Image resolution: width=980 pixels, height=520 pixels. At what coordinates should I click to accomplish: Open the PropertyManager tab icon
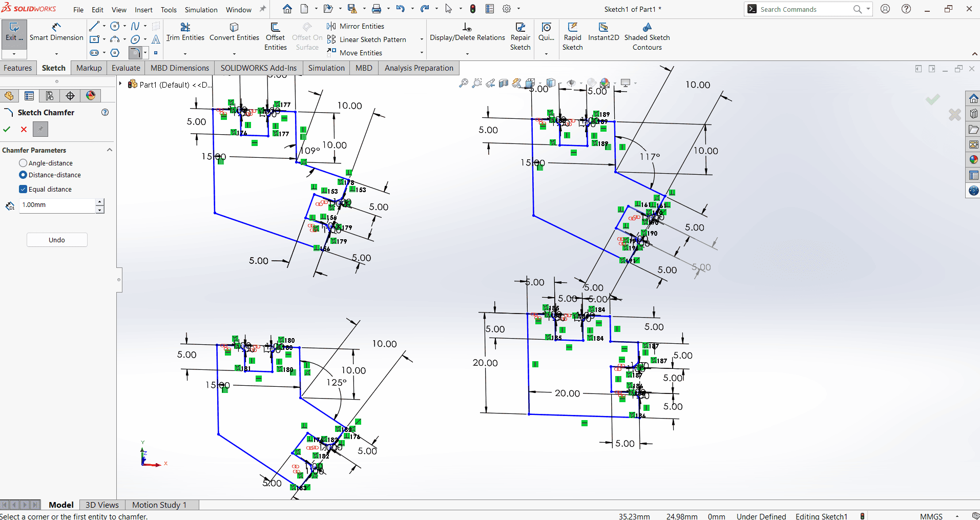click(29, 96)
